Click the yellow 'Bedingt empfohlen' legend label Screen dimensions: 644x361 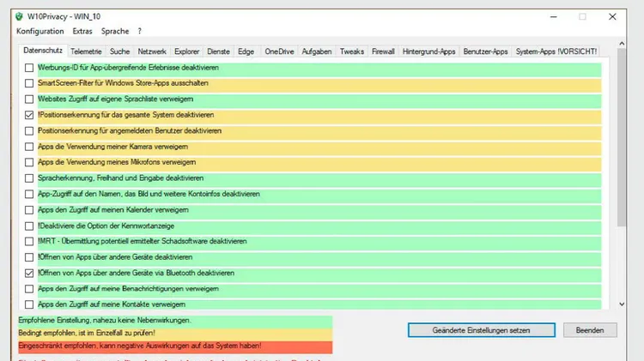175,333
